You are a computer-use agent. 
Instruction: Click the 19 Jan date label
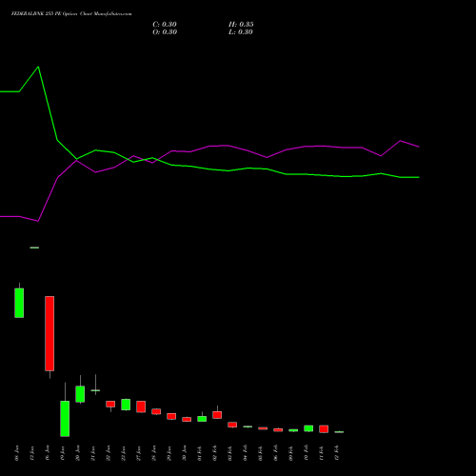[63, 453]
